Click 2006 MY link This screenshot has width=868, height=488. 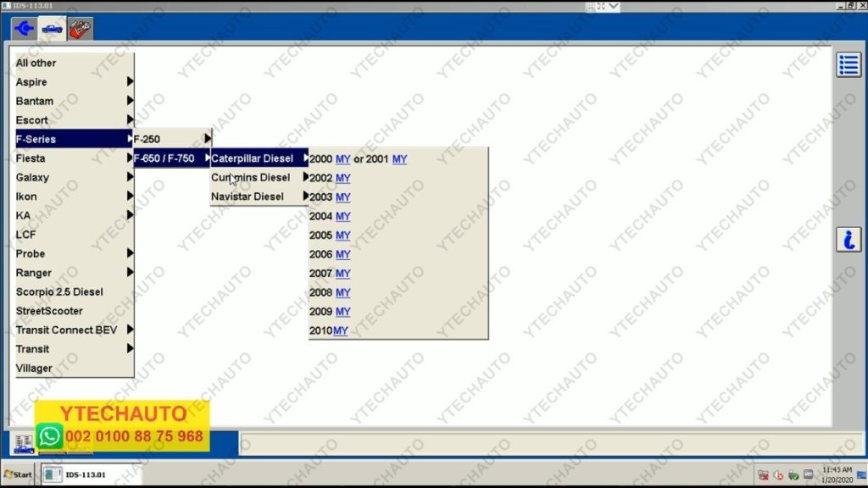coord(342,254)
